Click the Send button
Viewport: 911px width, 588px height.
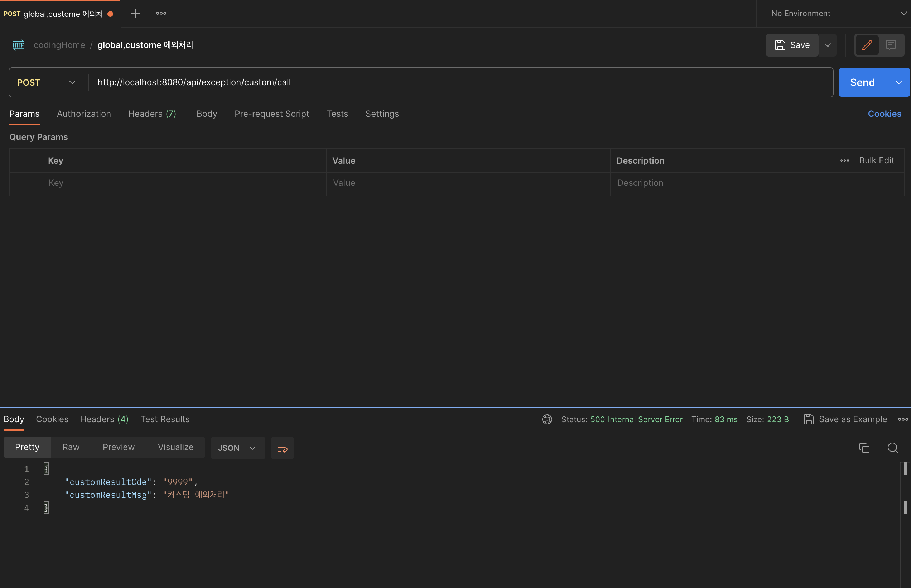tap(862, 82)
